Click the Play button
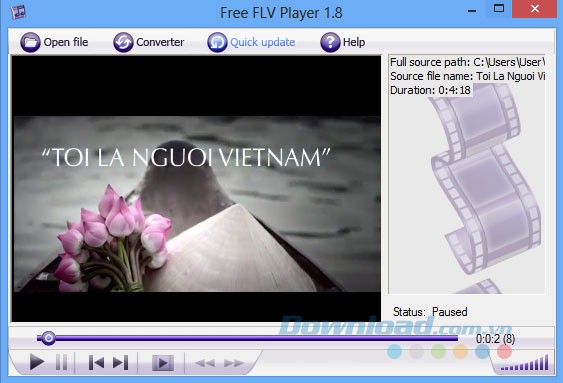The width and height of the screenshot is (563, 383). coord(37,362)
